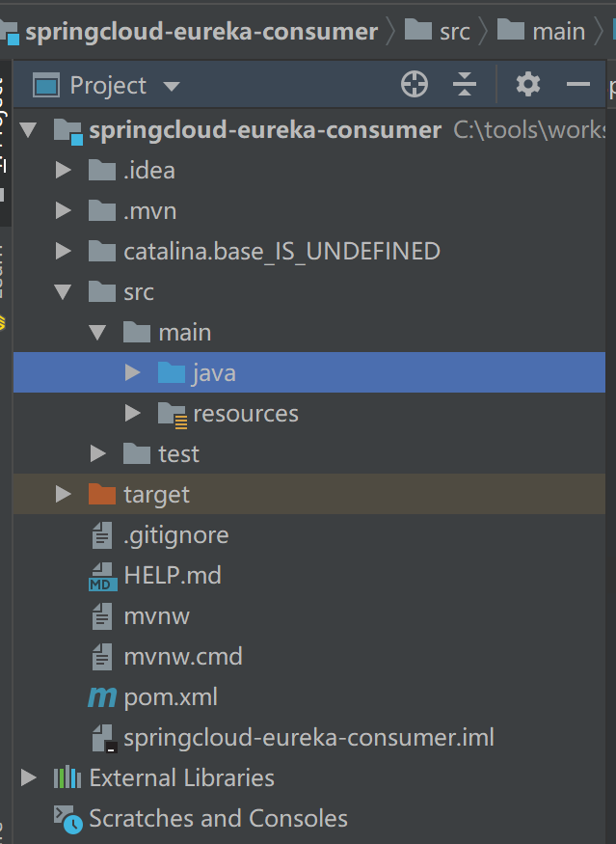Click the Maven pom.xml icon
The width and height of the screenshot is (616, 844).
click(x=102, y=697)
